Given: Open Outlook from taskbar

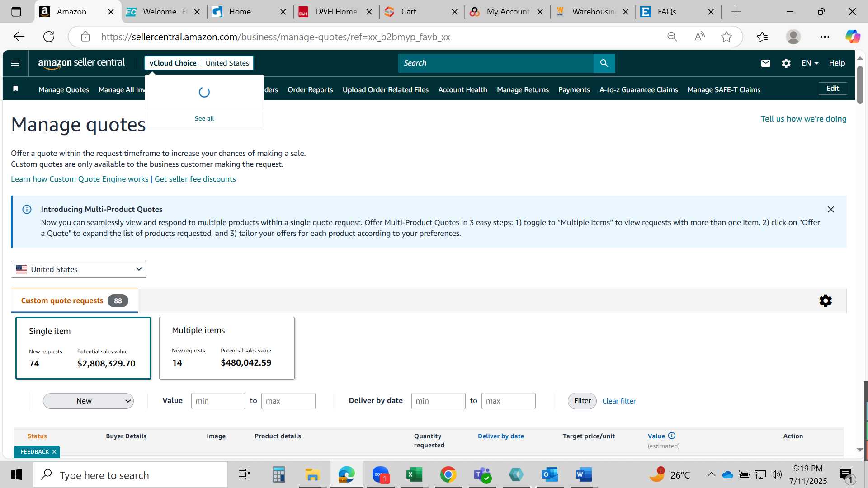Looking at the screenshot, I should (x=550, y=475).
